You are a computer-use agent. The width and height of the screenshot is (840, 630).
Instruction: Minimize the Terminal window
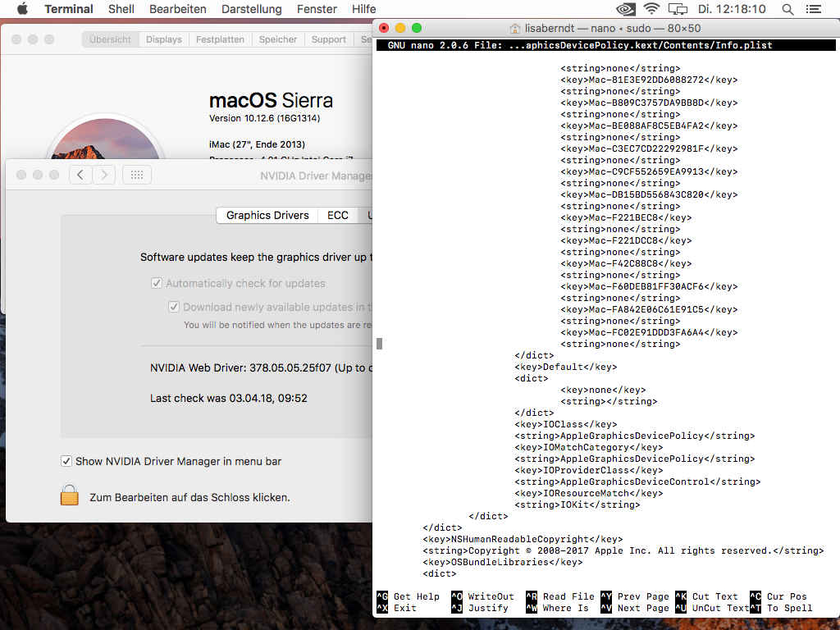pos(400,28)
